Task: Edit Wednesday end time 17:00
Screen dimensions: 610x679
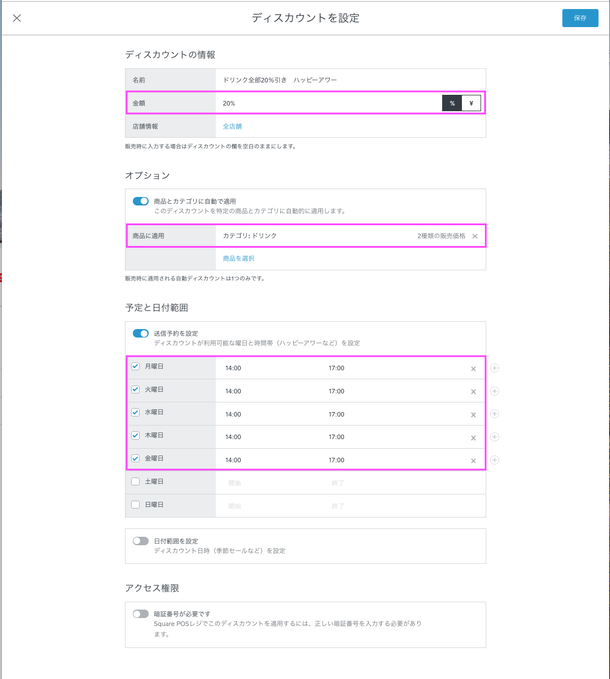Action: coord(336,414)
